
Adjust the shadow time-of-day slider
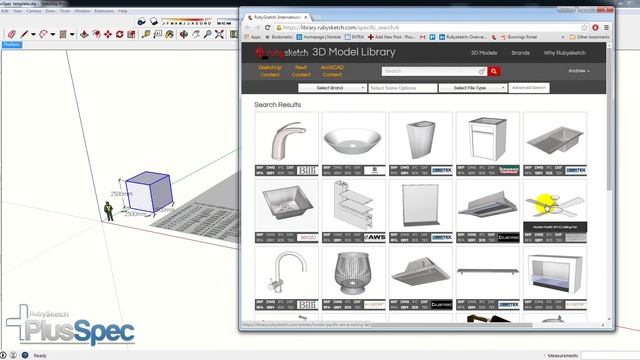tap(227, 21)
